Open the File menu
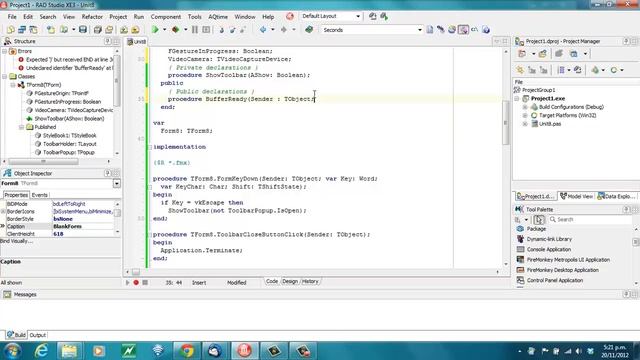This screenshot has height=360, width=640. [x=12, y=17]
